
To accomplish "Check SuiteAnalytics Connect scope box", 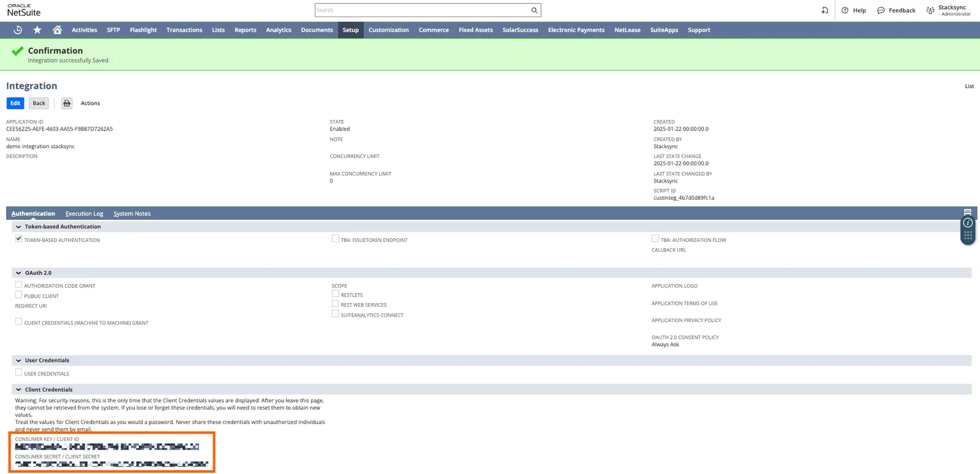I will pos(335,314).
